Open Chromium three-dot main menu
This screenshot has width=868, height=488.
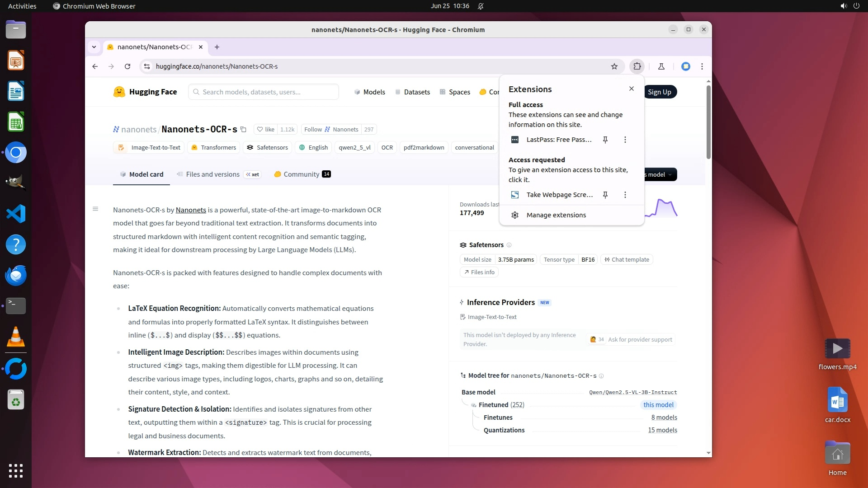[702, 66]
